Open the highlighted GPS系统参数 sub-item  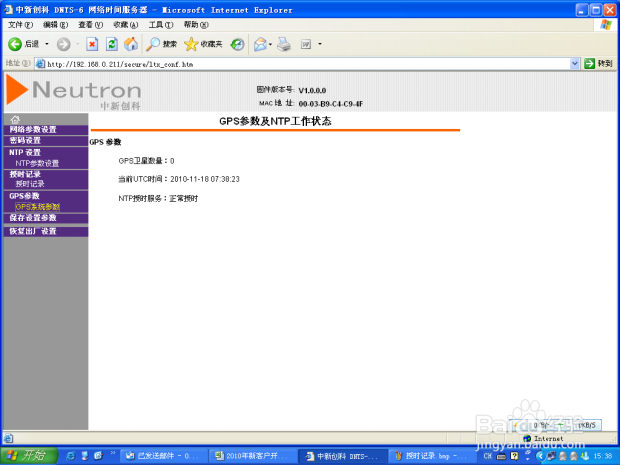pyautogui.click(x=38, y=207)
